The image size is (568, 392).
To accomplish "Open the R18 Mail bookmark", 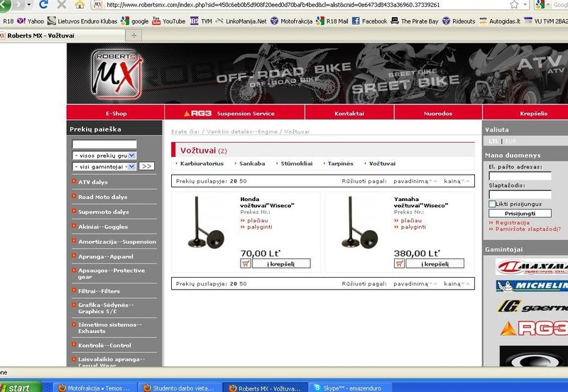I will pos(332,21).
